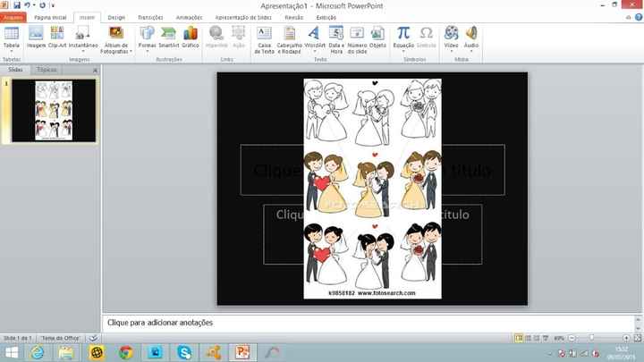The height and width of the screenshot is (362, 644).
Task: Launch Chrome from the taskbar
Action: [x=126, y=352]
